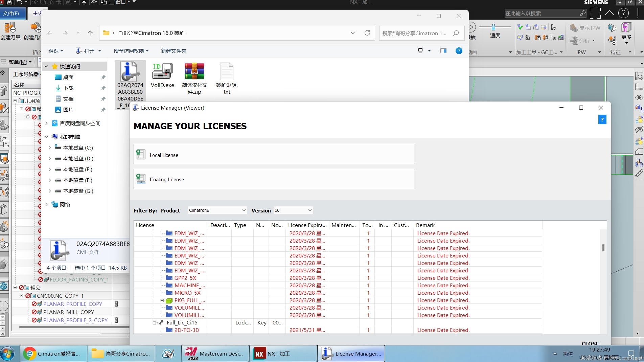
Task: Open the 打开 dropdown menu in Explorer
Action: pos(99,51)
